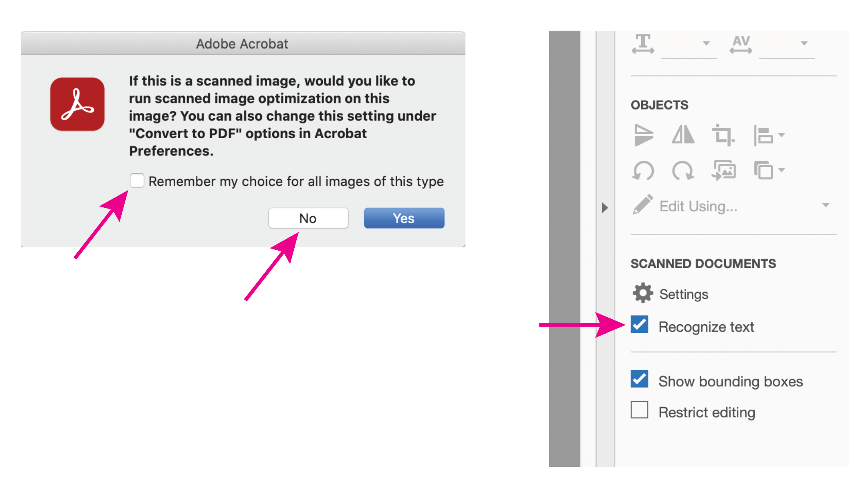Image resolution: width=868 pixels, height=480 pixels.
Task: Select the Flip Vertical tool
Action: pyautogui.click(x=644, y=135)
